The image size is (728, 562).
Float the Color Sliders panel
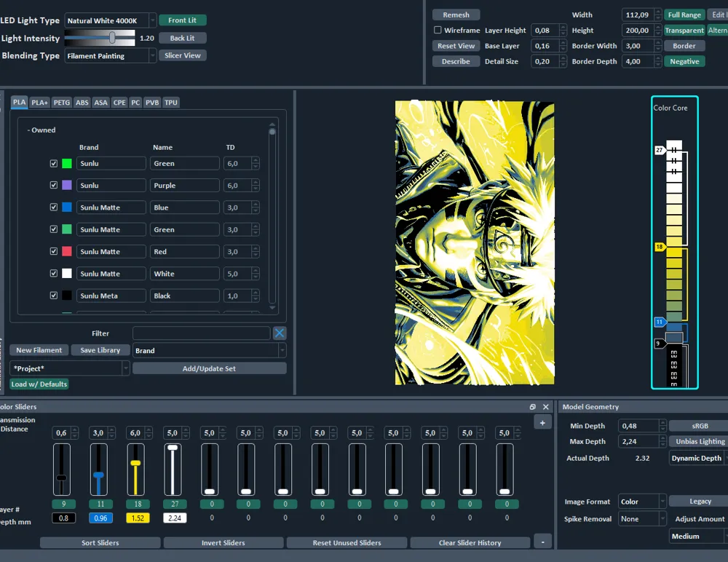click(x=533, y=407)
